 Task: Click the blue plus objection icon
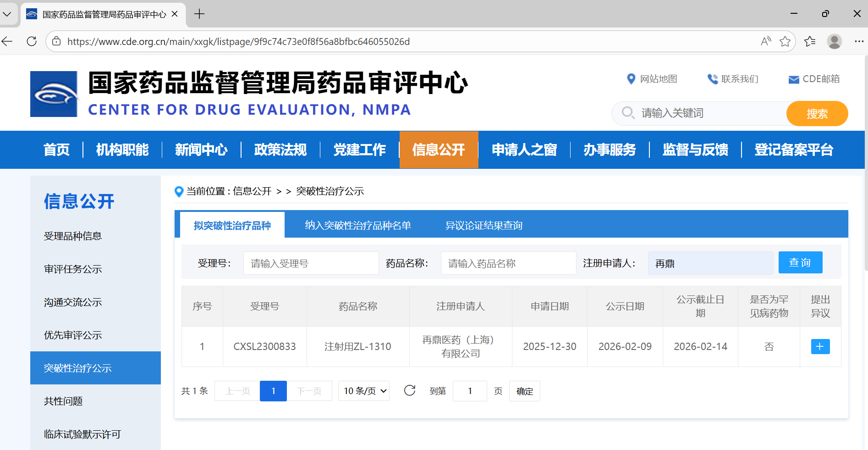(820, 346)
